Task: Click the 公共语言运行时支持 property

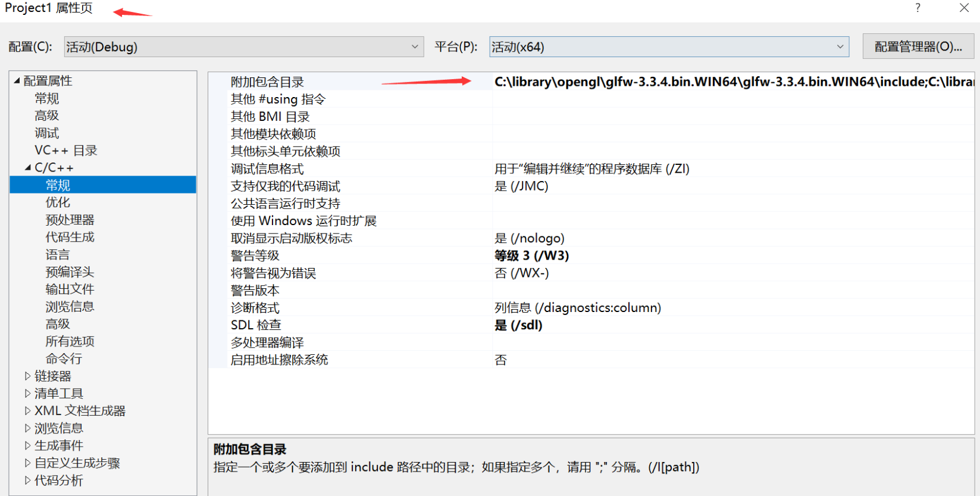Action: click(286, 203)
